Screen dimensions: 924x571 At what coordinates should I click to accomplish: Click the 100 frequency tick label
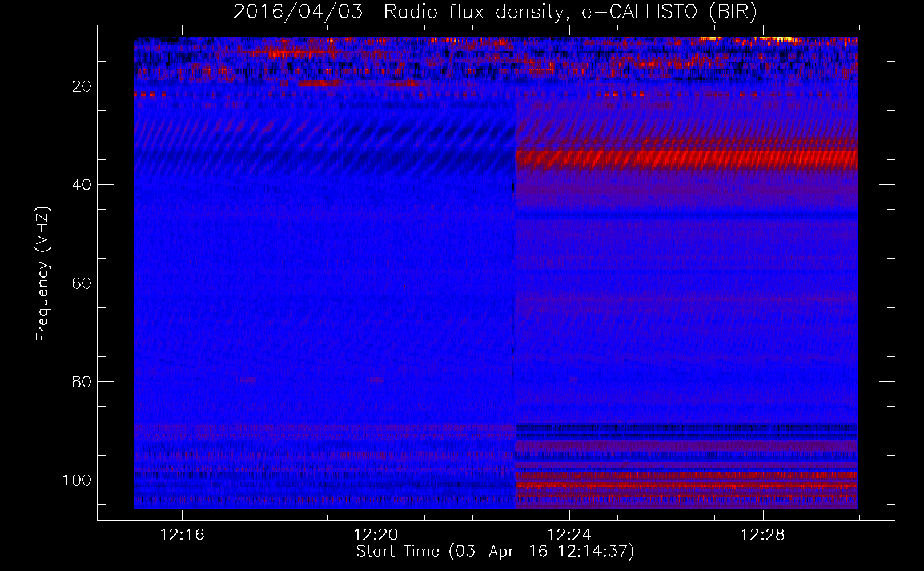[77, 480]
